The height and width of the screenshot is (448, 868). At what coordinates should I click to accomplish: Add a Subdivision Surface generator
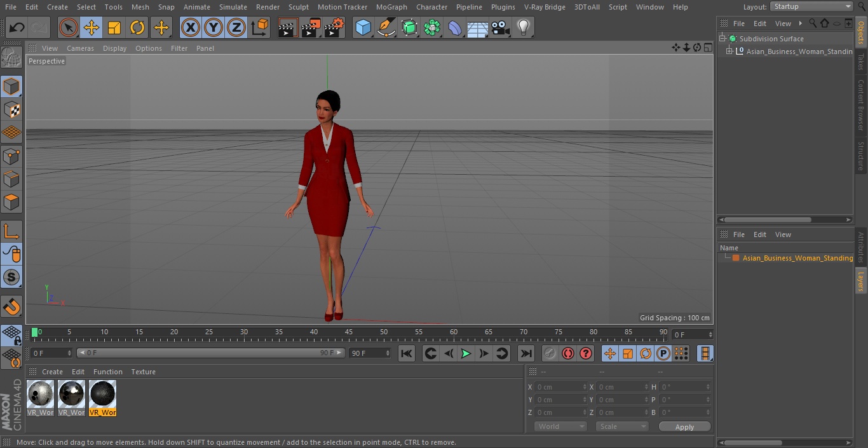point(409,28)
